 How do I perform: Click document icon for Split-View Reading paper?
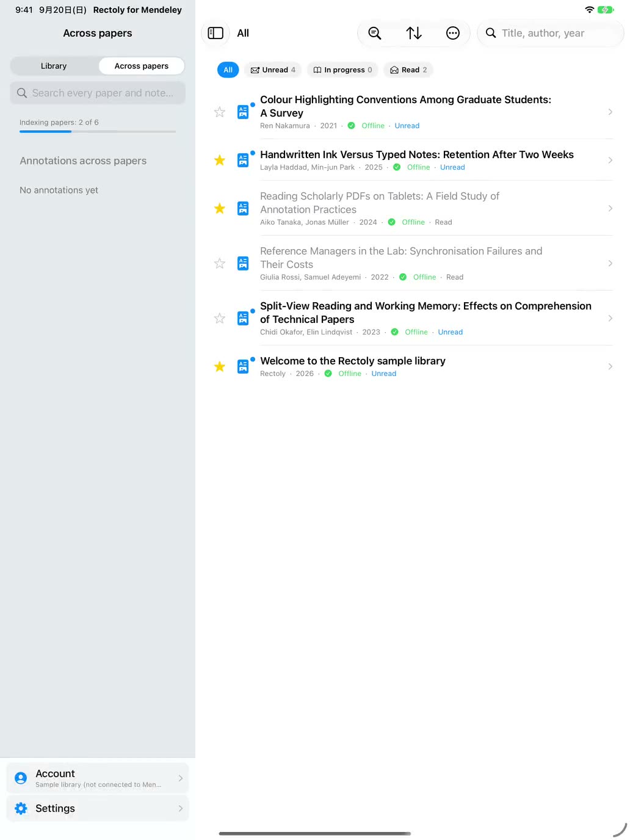click(243, 319)
